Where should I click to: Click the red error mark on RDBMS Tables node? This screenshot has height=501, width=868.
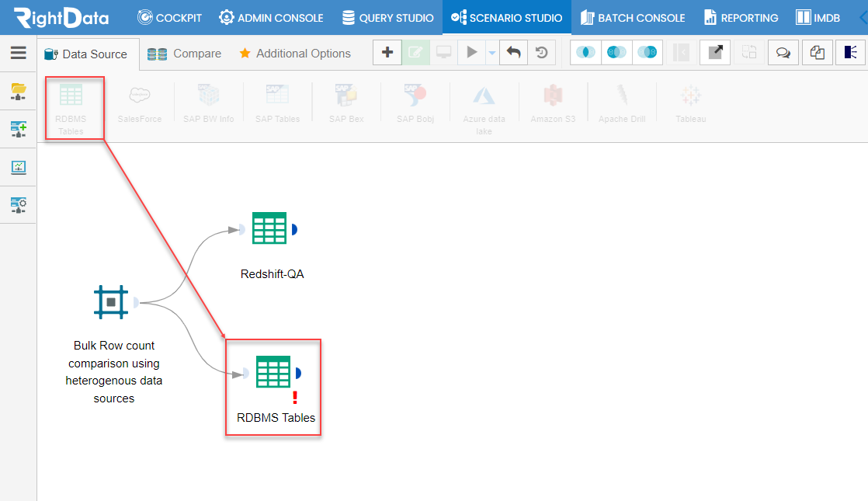pyautogui.click(x=295, y=397)
